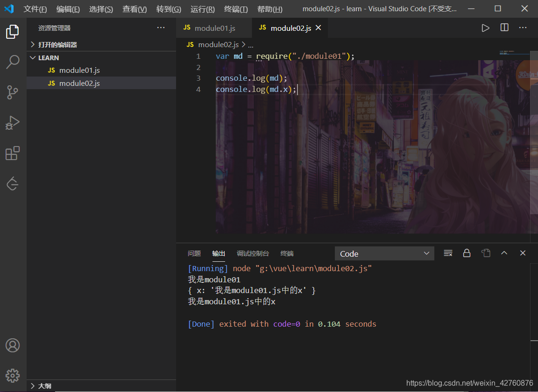Screen dimensions: 538x392
Task: Place cursor on console.log(md.x); line
Action: (256, 90)
